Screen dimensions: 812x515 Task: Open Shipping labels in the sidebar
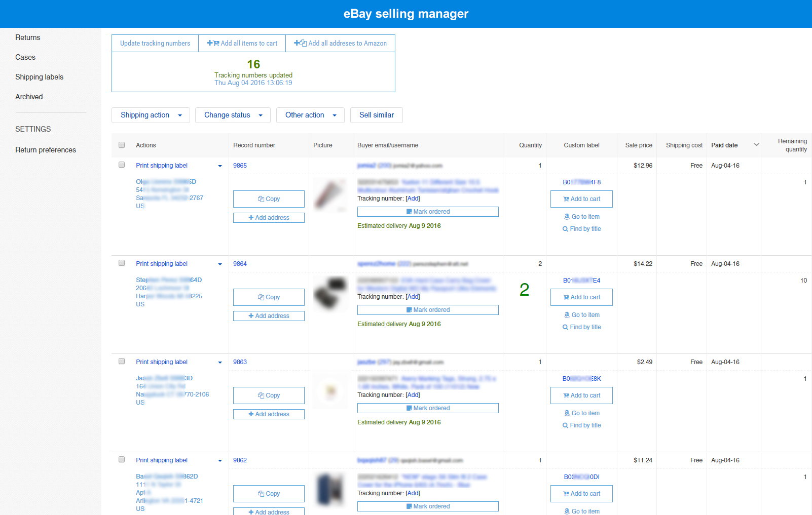coord(40,77)
